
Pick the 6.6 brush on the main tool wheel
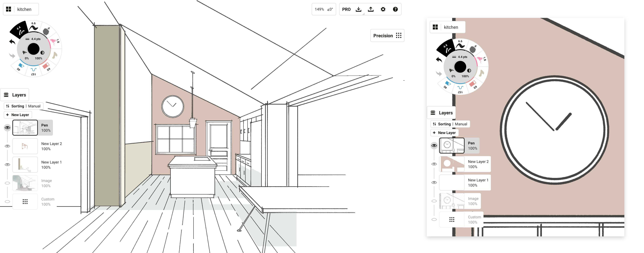(x=34, y=26)
